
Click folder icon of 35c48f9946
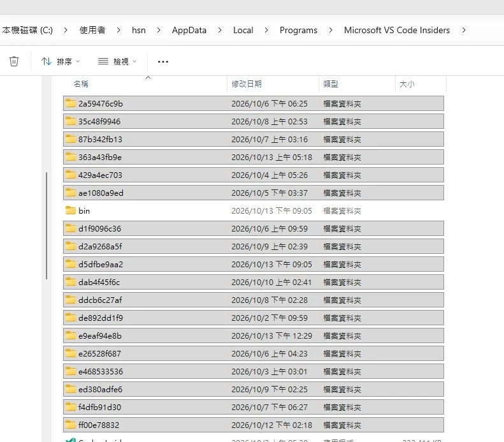pos(70,121)
